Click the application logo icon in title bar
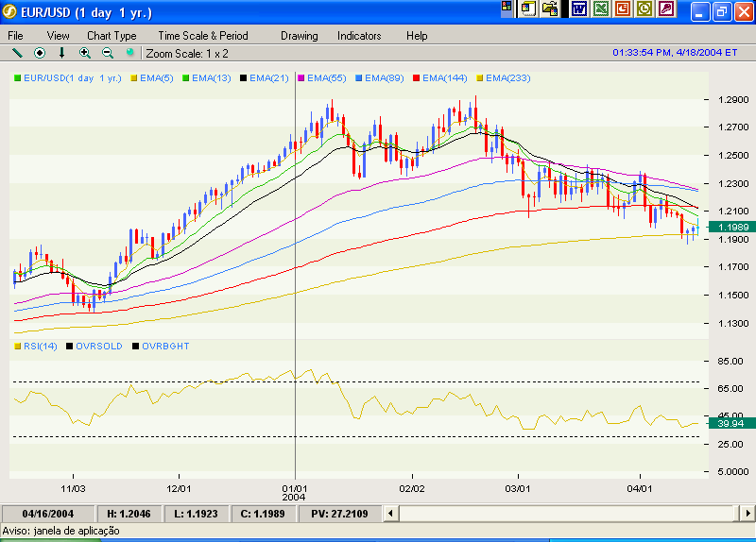The height and width of the screenshot is (542, 756). (9, 11)
